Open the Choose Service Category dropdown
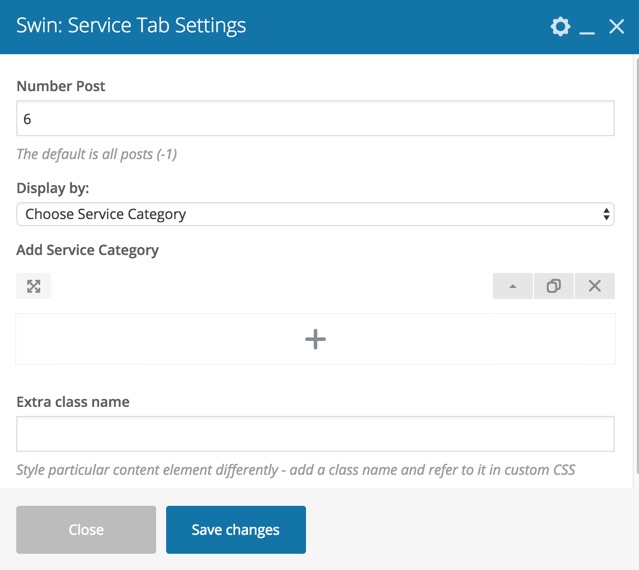Screen dimensions: 639x570 click(315, 214)
